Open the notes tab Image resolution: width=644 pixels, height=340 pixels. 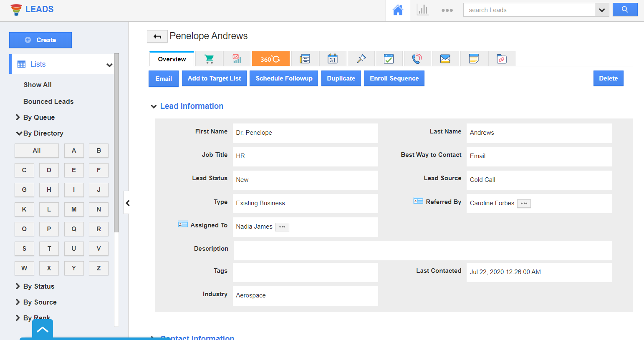(474, 59)
